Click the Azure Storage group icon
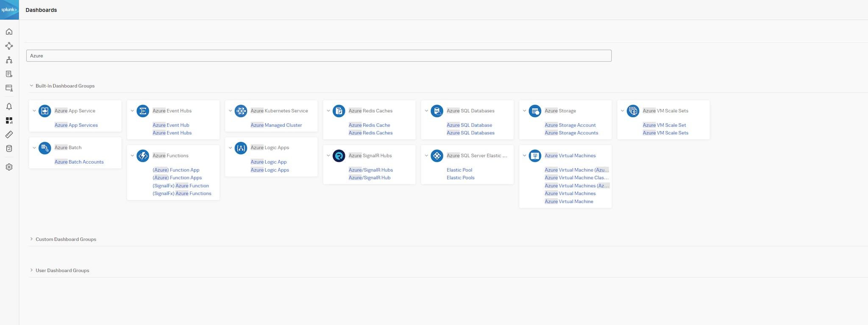This screenshot has height=325, width=868. click(x=535, y=111)
